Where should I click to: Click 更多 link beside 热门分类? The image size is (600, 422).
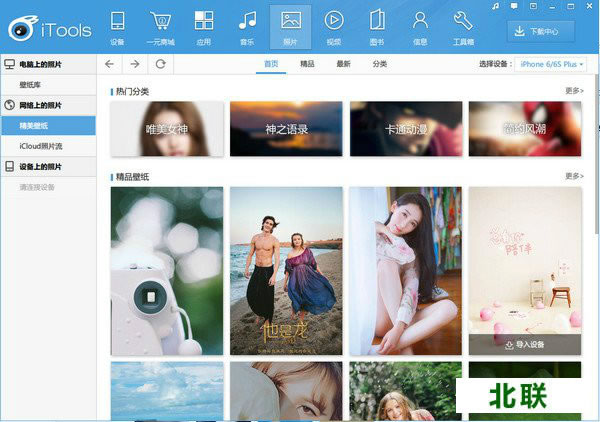(573, 90)
